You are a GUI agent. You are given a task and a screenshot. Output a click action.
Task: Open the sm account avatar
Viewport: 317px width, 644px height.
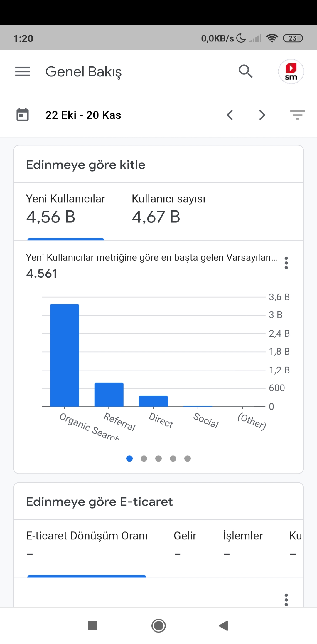pos(291,71)
